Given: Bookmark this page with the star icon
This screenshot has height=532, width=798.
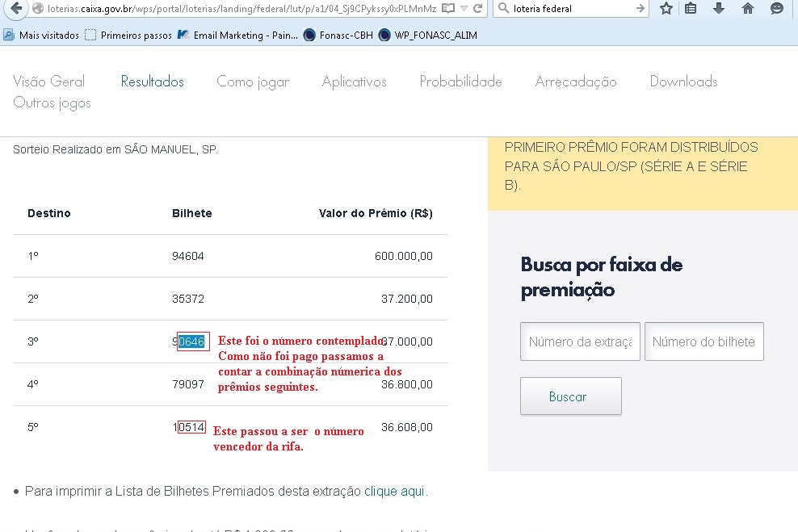Looking at the screenshot, I should (x=666, y=9).
